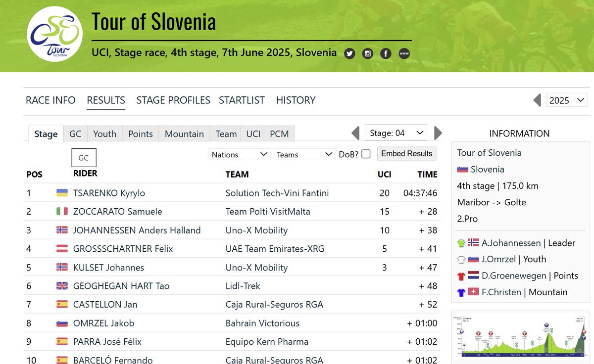
Task: Open the Twitter social icon
Action: 349,54
